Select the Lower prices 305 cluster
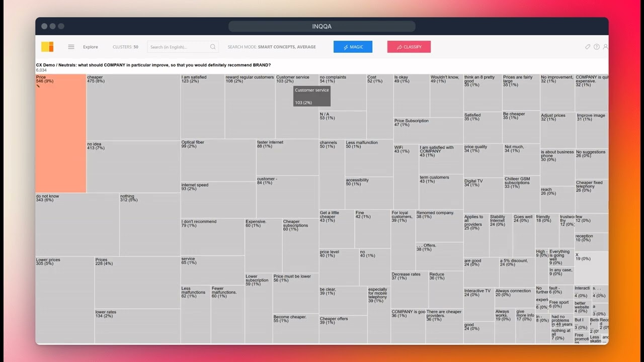 [x=65, y=300]
